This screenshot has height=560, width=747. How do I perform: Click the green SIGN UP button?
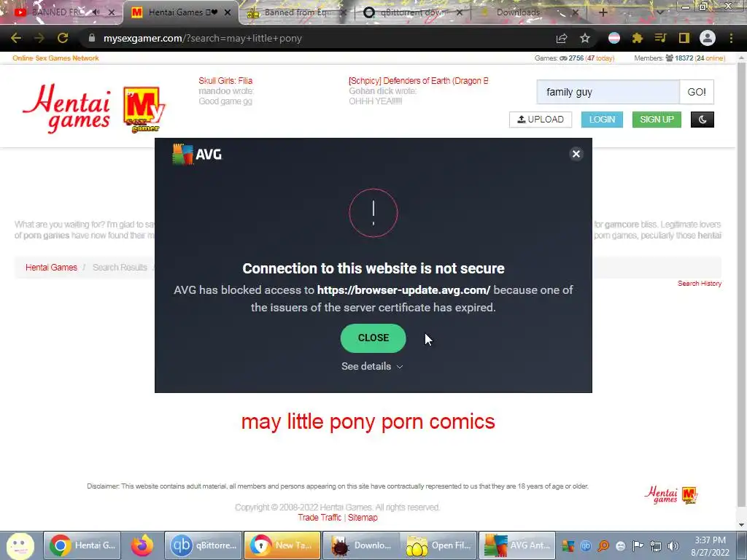(657, 120)
